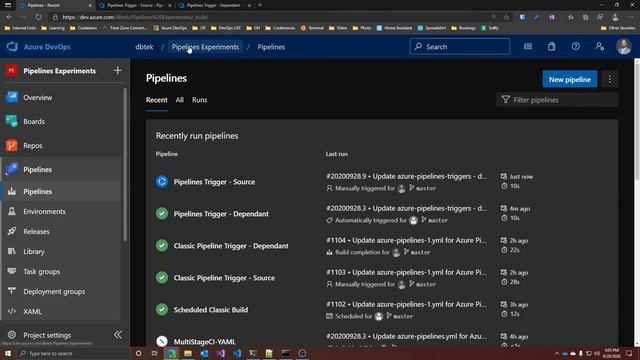The image size is (640, 360).
Task: Open File Explorer from taskbar
Action: (188, 353)
